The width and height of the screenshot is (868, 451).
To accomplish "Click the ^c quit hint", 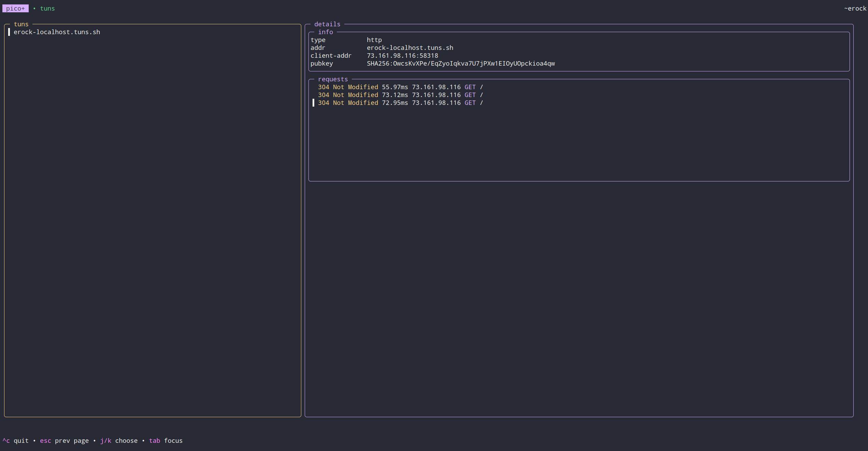I will point(15,441).
